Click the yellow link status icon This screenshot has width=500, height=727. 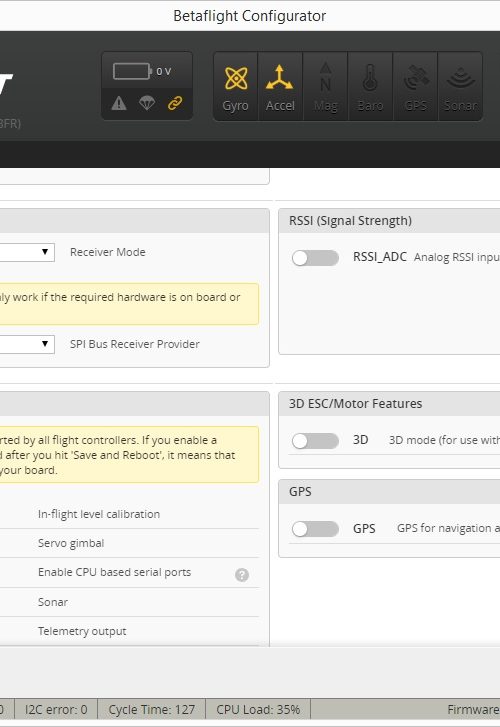click(x=175, y=103)
